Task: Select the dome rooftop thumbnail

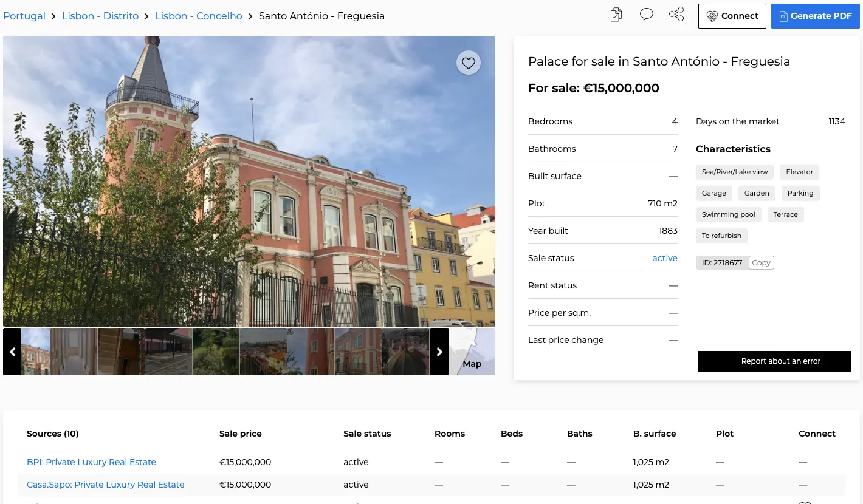Action: (406, 352)
